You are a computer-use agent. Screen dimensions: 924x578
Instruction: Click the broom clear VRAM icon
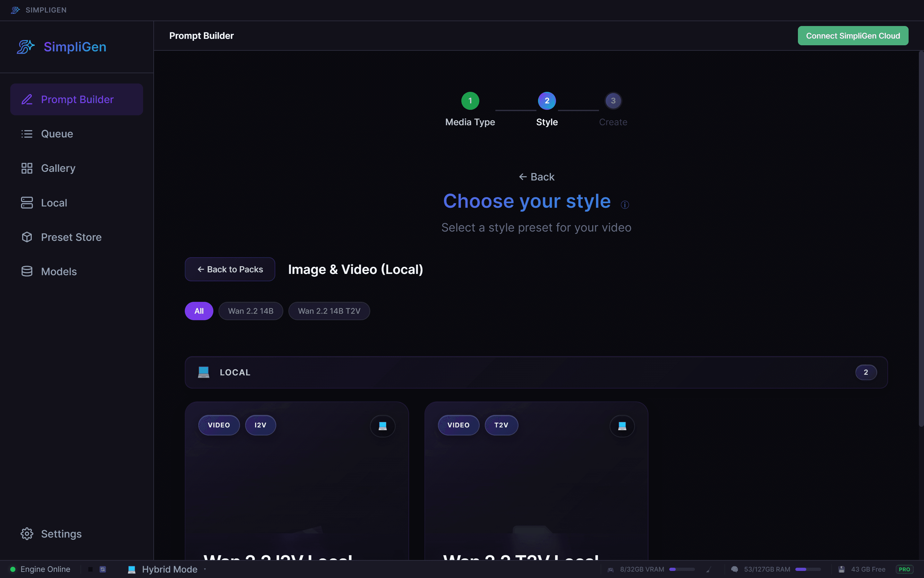709,570
